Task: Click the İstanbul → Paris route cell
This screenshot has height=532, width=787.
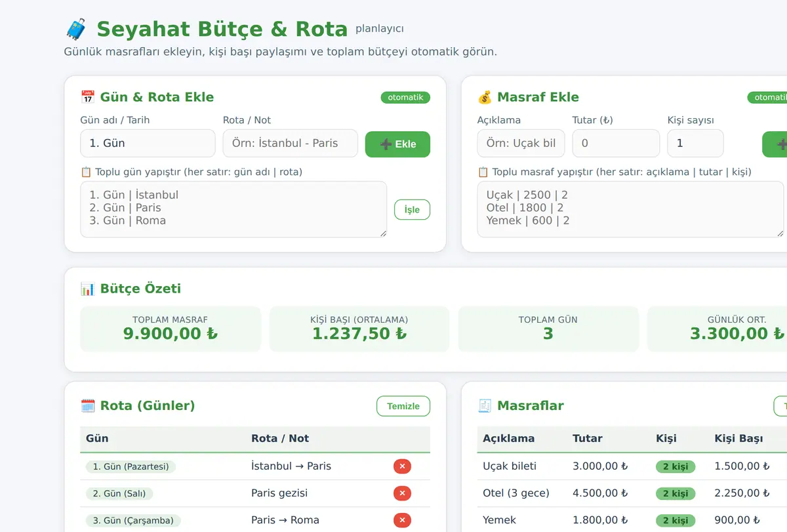Action: 291,466
